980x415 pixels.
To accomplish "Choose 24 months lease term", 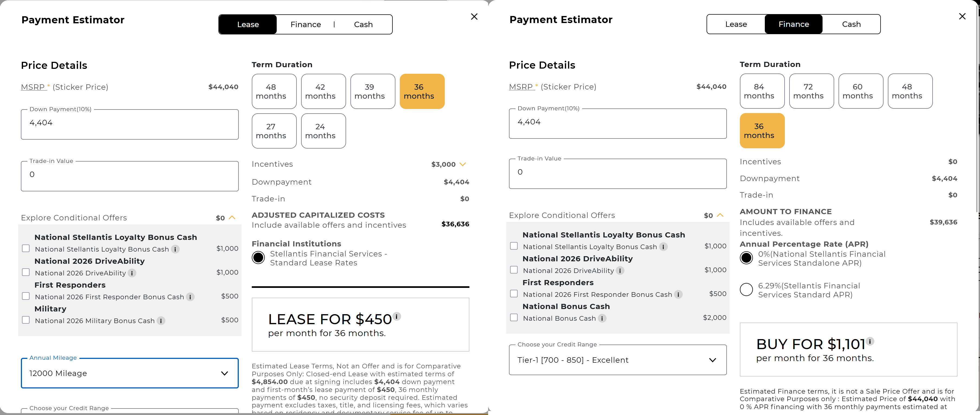I will (323, 131).
